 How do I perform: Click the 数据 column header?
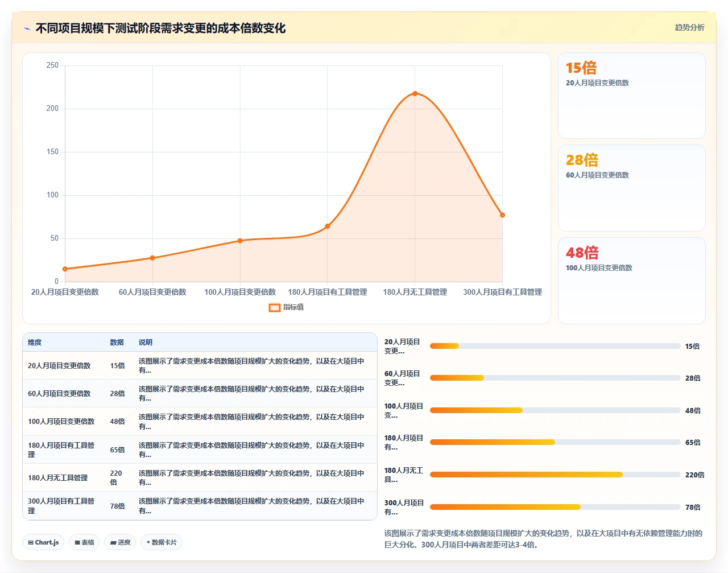point(117,343)
